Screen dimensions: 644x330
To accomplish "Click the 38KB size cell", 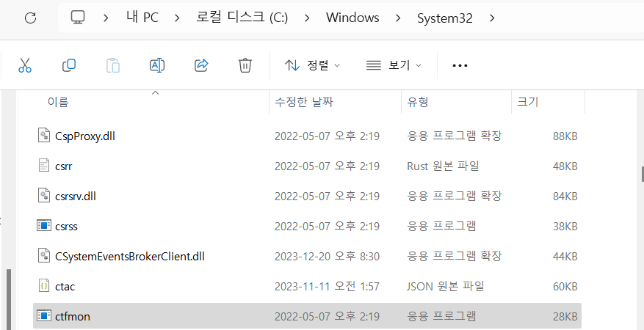I will [x=565, y=227].
